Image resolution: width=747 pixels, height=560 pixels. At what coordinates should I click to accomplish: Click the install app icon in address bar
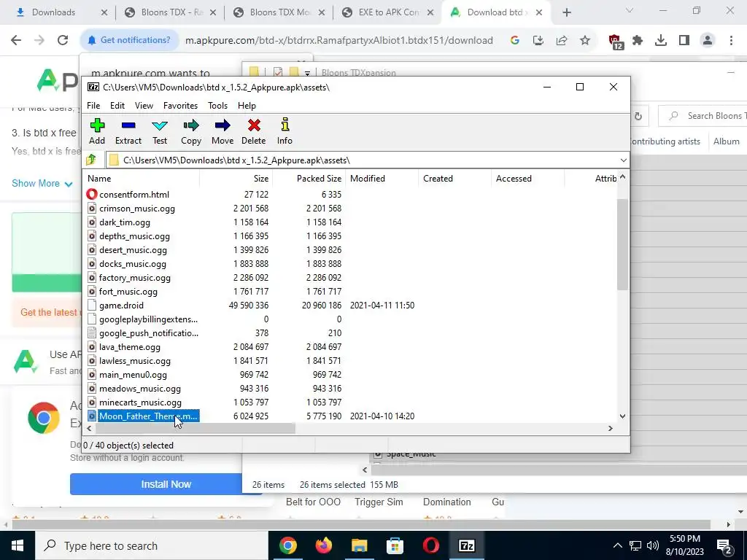click(x=538, y=41)
